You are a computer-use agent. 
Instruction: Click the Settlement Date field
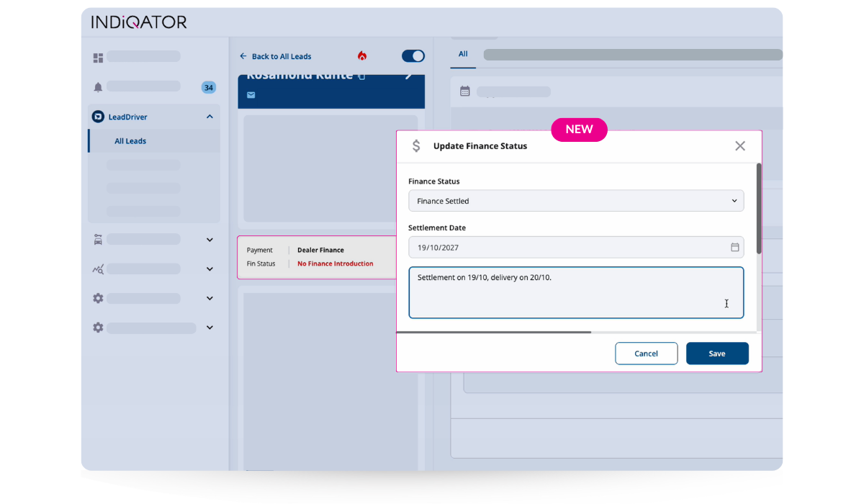click(576, 247)
